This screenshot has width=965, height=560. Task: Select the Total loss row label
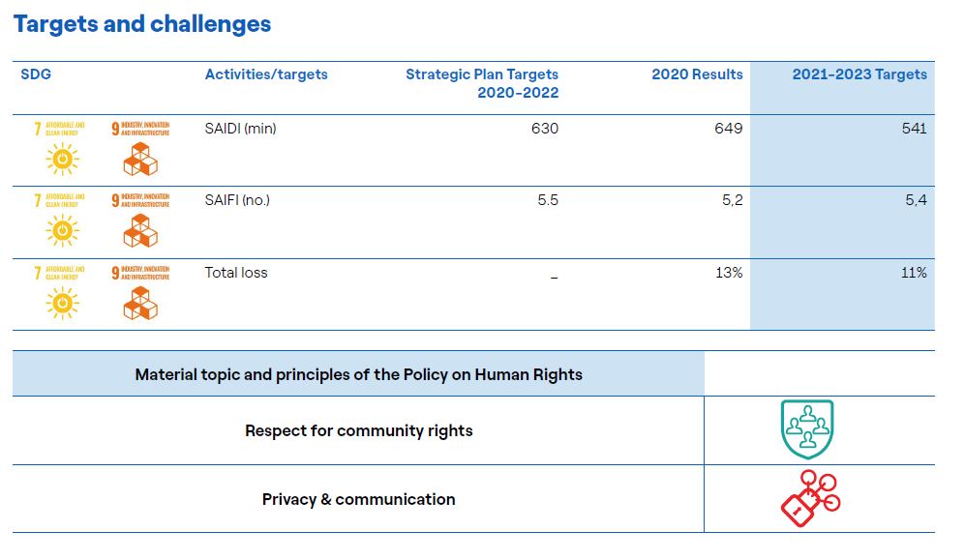coord(236,273)
